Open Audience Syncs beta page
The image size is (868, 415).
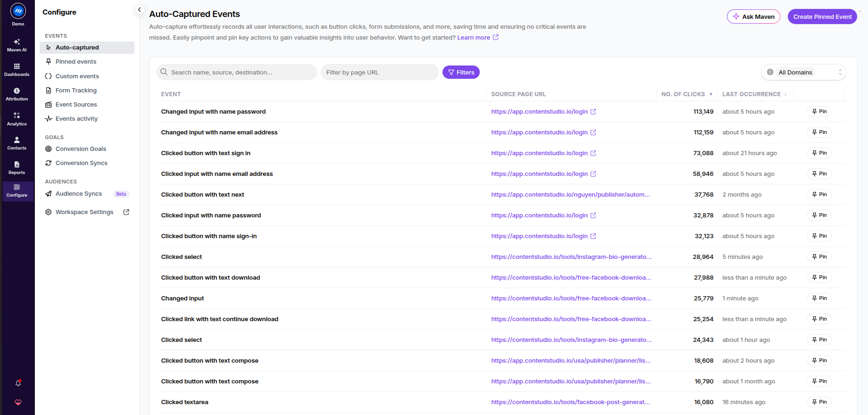pyautogui.click(x=87, y=194)
